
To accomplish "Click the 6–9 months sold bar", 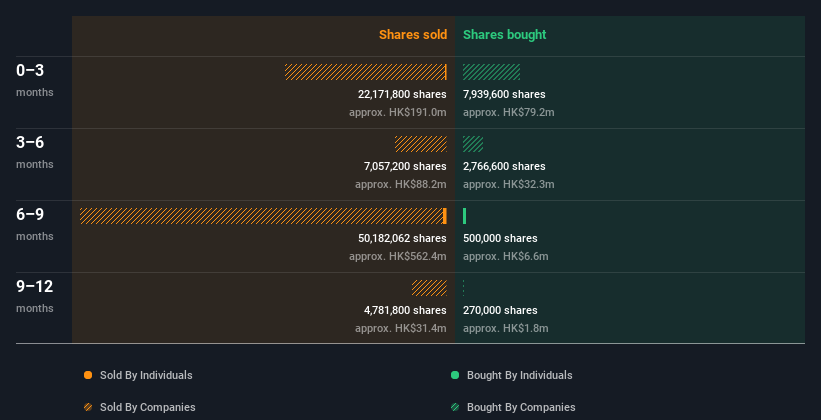I will tap(263, 216).
